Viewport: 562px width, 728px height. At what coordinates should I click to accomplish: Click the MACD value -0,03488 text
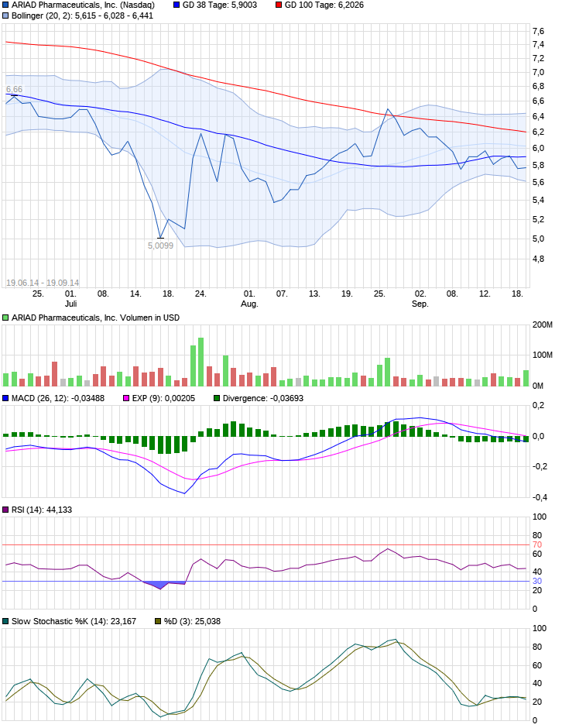87,398
